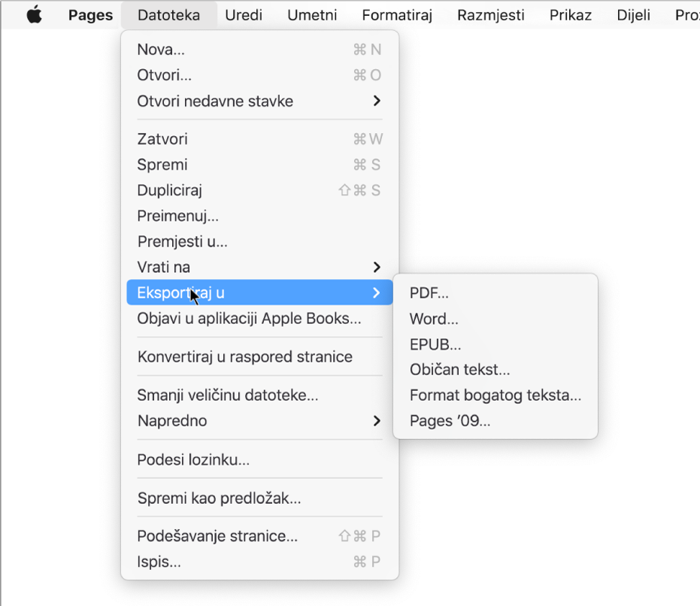
Task: Export to PDF... from submenu
Action: tap(495, 293)
